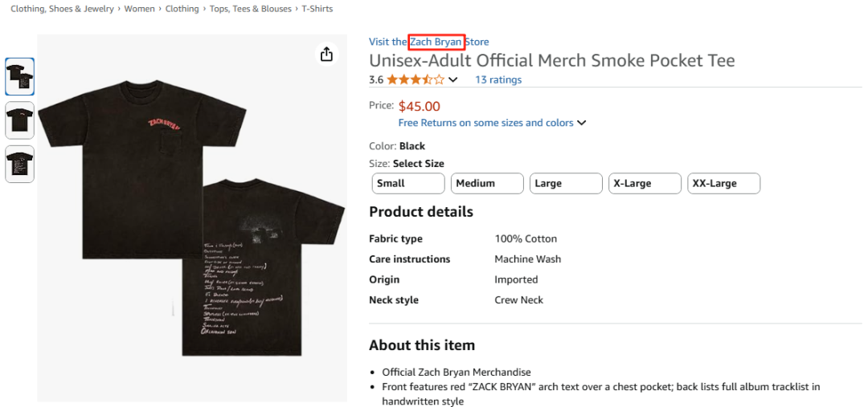Choose the X-Large size option

[645, 183]
